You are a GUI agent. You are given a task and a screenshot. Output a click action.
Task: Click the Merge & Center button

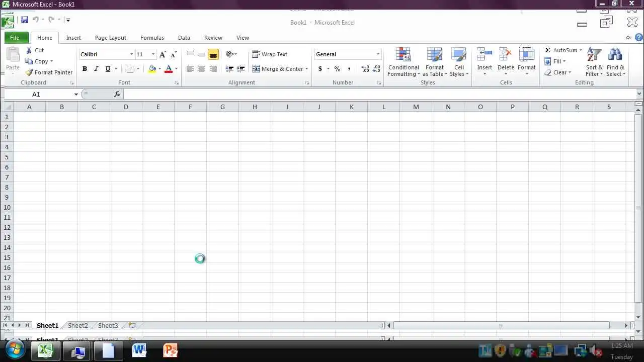coord(277,69)
